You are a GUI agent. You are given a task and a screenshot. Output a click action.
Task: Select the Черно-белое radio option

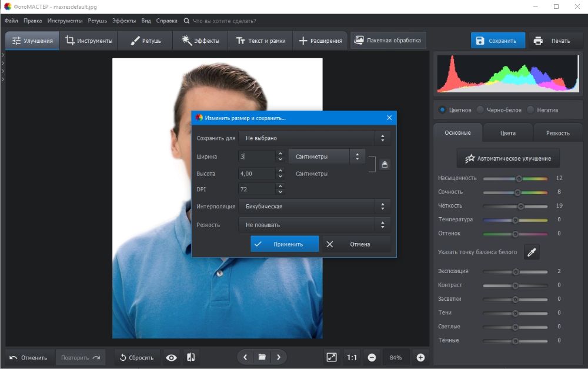point(480,110)
